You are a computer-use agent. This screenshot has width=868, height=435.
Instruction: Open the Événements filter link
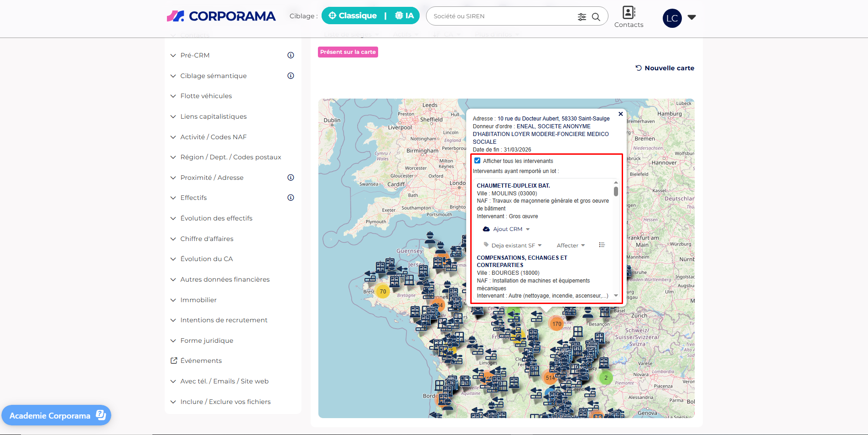click(201, 361)
